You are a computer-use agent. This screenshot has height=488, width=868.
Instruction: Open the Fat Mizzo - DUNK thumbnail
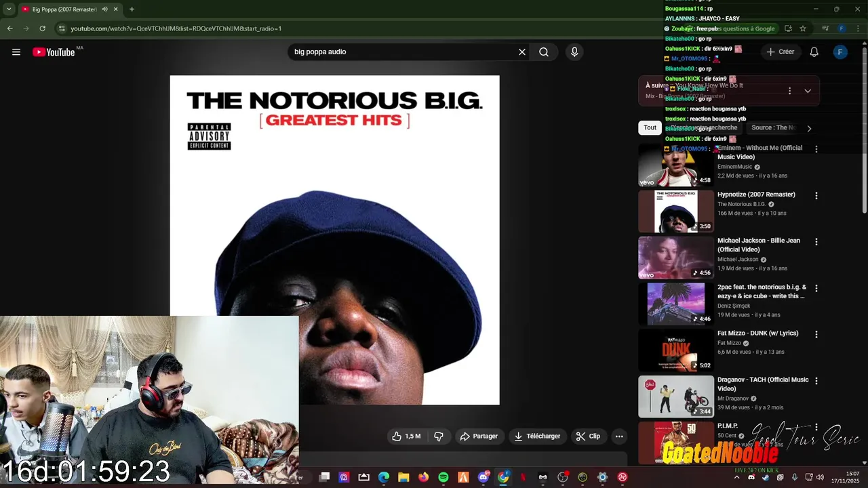676,350
